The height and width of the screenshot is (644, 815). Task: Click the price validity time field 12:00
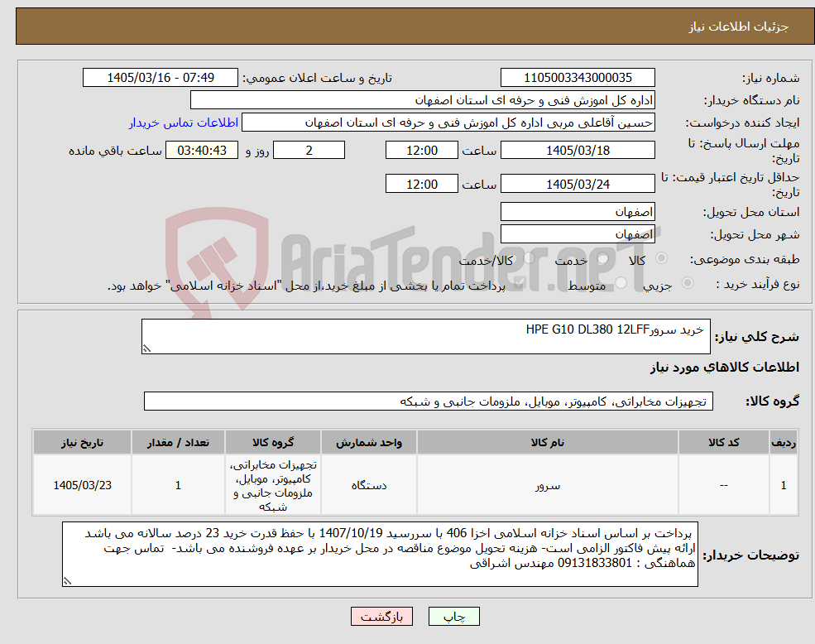click(421, 184)
